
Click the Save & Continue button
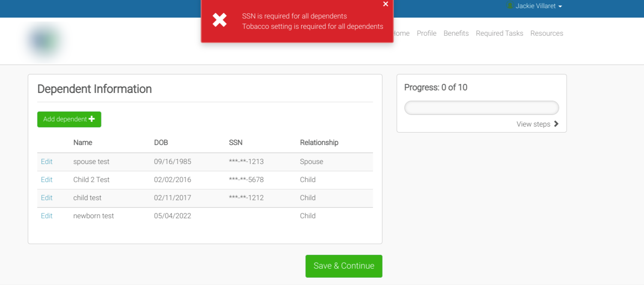343,266
